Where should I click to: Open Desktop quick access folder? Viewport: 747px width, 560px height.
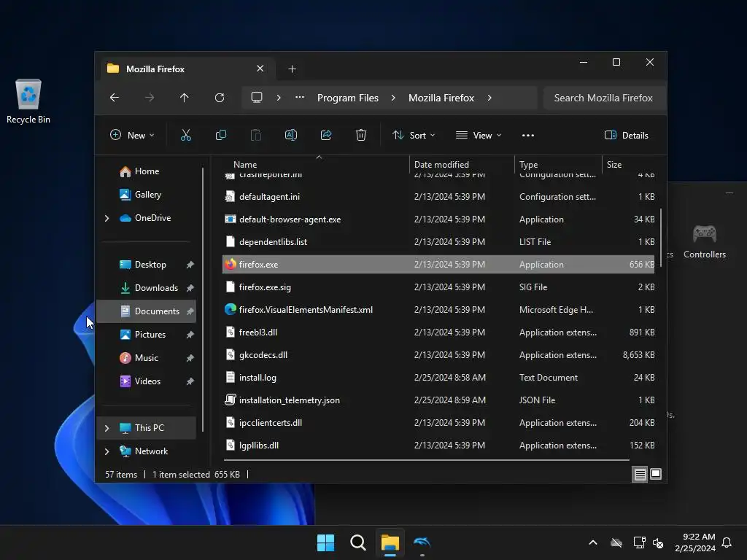click(147, 265)
